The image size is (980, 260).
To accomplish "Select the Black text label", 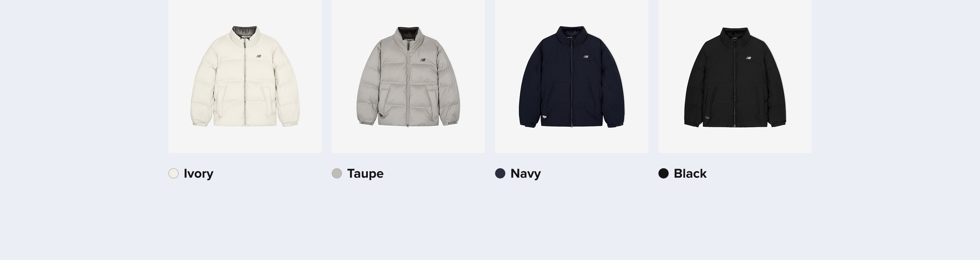I will [x=690, y=174].
